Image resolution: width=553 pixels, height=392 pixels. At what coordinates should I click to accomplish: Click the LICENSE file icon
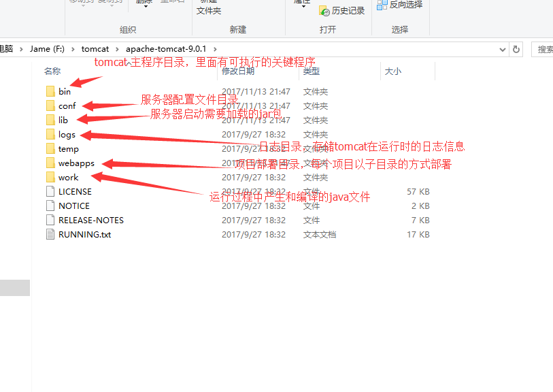coord(50,192)
